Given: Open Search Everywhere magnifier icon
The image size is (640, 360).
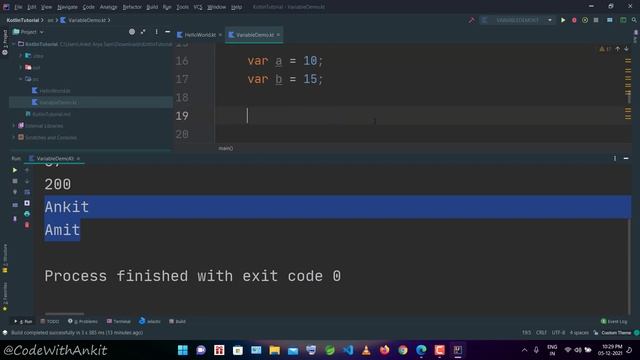Looking at the screenshot, I should (634, 20).
